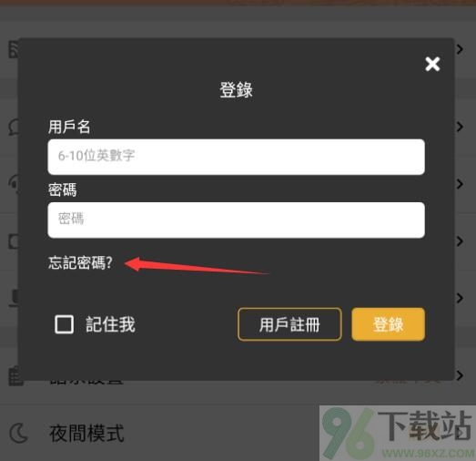This screenshot has width=476, height=461.
Task: Focus the 用戶名 username input field
Action: [x=236, y=157]
